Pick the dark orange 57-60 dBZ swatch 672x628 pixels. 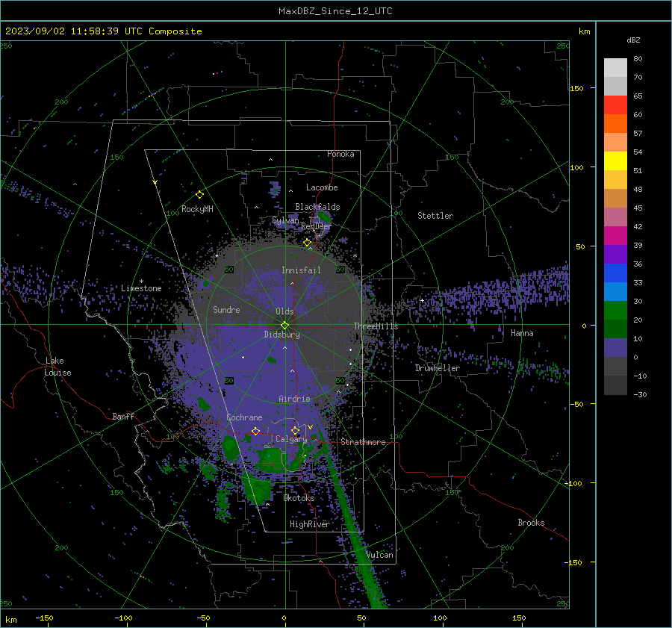click(x=615, y=124)
